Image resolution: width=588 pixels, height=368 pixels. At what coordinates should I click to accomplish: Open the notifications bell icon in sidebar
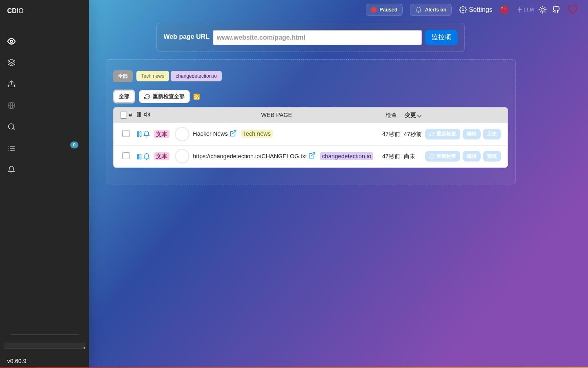click(11, 170)
